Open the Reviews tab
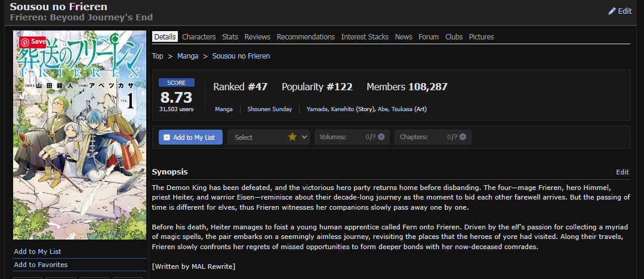The height and width of the screenshot is (279, 644). tap(257, 37)
